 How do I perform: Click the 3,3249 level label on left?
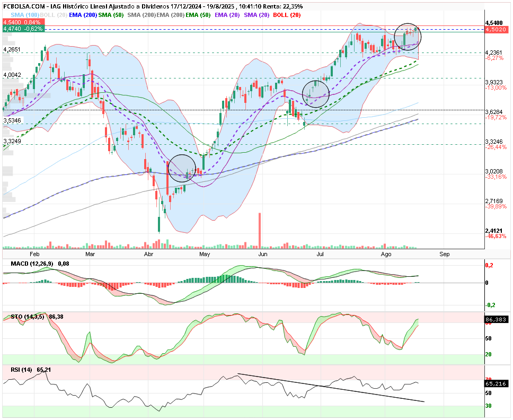pos(12,141)
